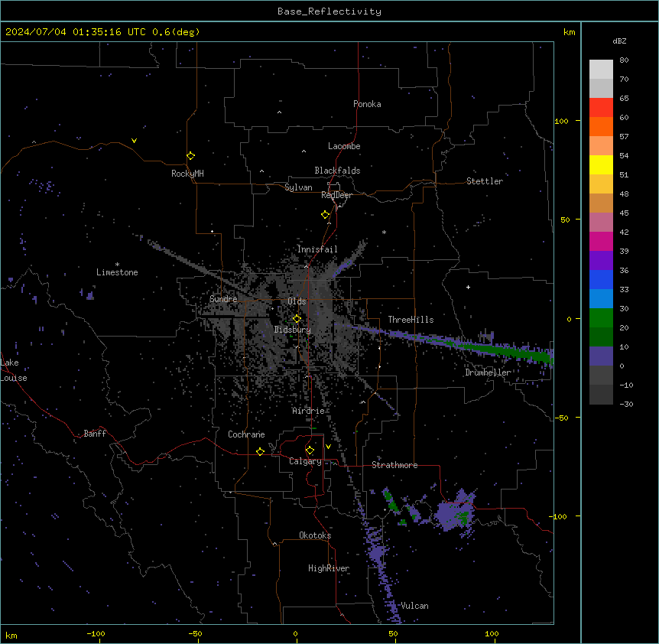Click the Banff label
Viewport: 659px width, 644px height.
coord(95,434)
